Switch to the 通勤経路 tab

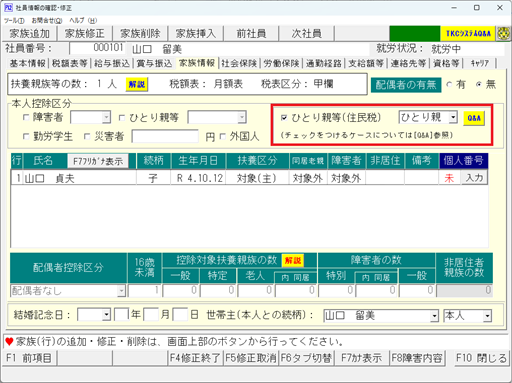(324, 63)
